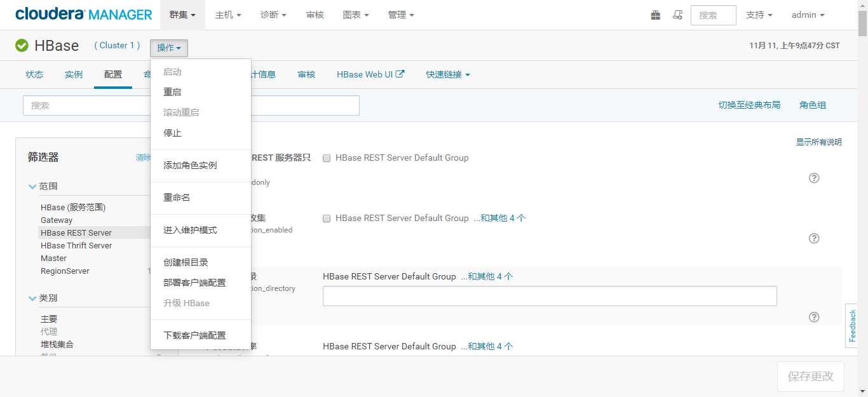This screenshot has height=397, width=868.
Task: Click 切换至经典布局 link
Action: (x=749, y=105)
